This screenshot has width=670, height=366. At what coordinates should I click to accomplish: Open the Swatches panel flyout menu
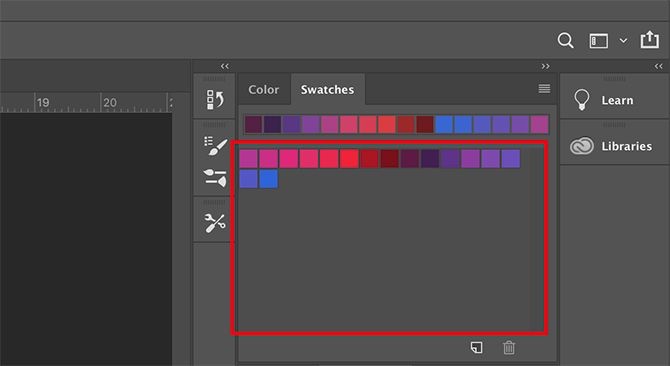point(544,88)
